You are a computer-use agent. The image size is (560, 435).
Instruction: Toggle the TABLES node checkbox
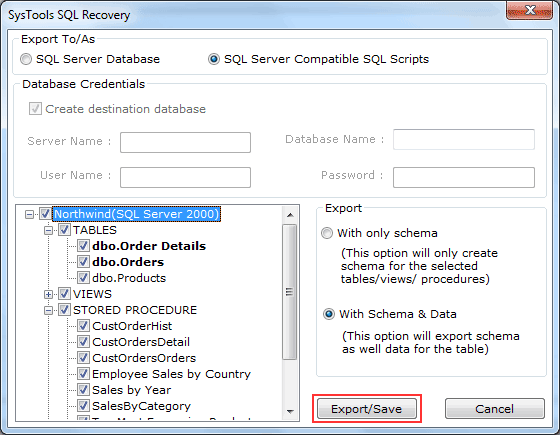64,230
